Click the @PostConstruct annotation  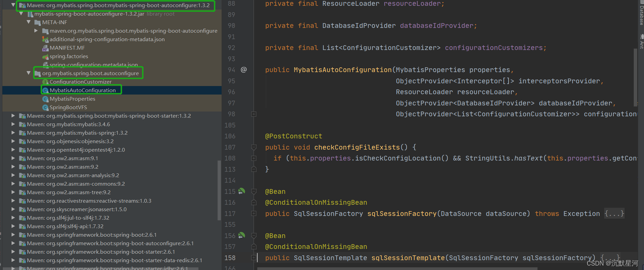pos(294,136)
